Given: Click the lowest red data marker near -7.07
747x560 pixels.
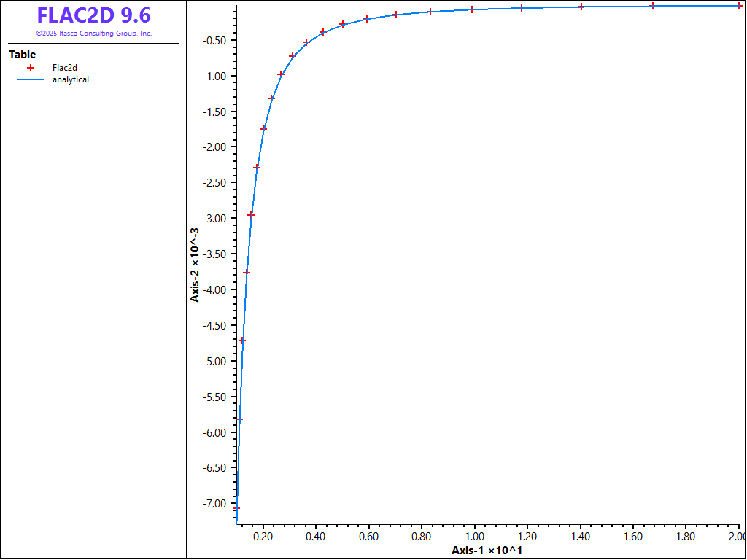Looking at the screenshot, I should click(x=236, y=508).
